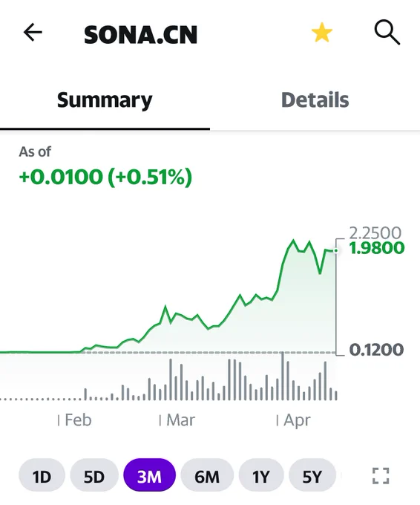420x505 pixels.
Task: Switch to the Details tab
Action: click(x=315, y=100)
